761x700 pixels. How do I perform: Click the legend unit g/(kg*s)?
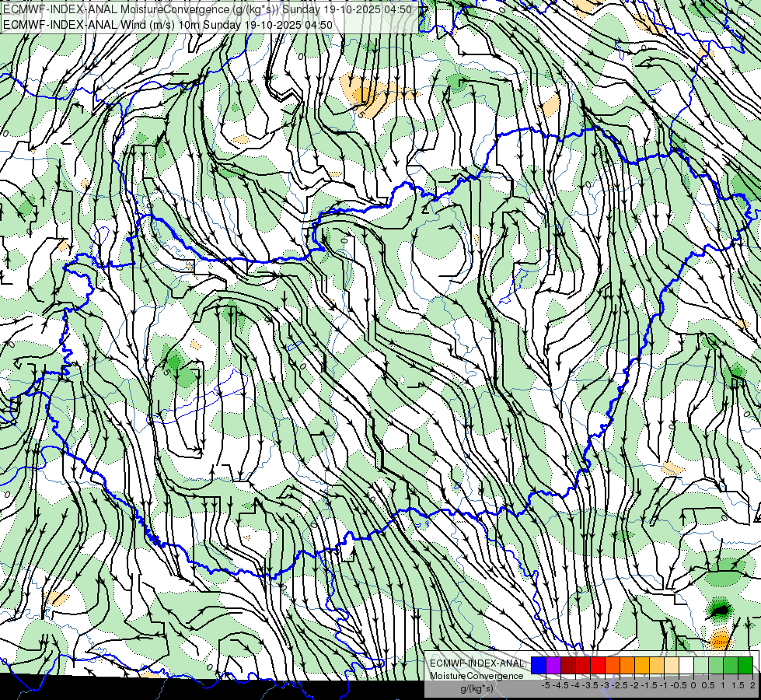(x=476, y=689)
